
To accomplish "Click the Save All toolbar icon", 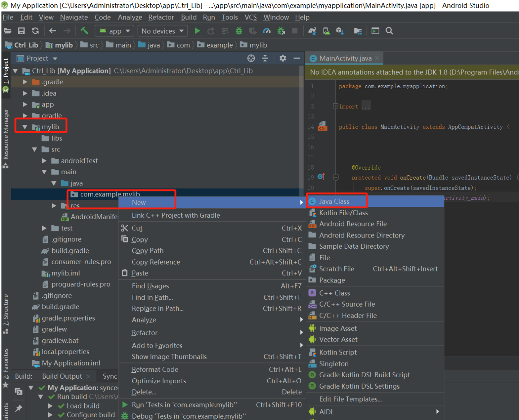I will tap(22, 31).
